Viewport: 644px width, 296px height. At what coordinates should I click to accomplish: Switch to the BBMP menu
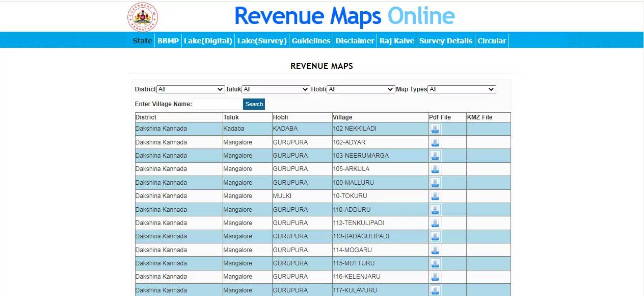tap(168, 40)
